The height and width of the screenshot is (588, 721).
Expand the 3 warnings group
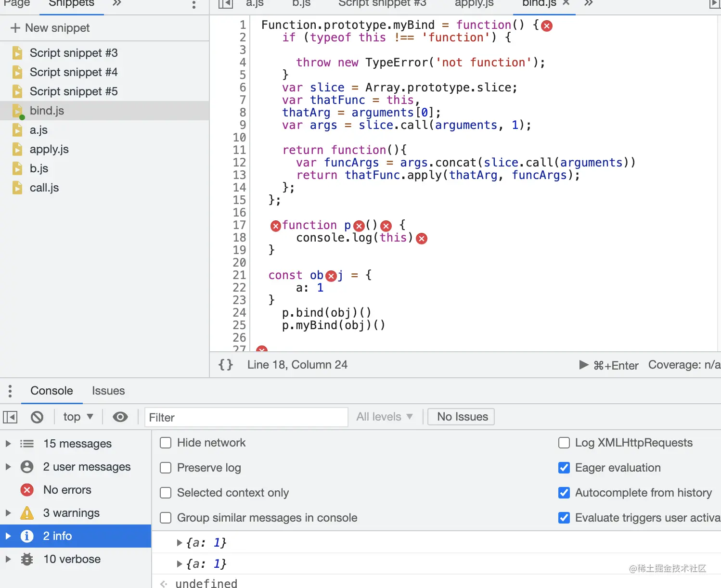tap(8, 513)
